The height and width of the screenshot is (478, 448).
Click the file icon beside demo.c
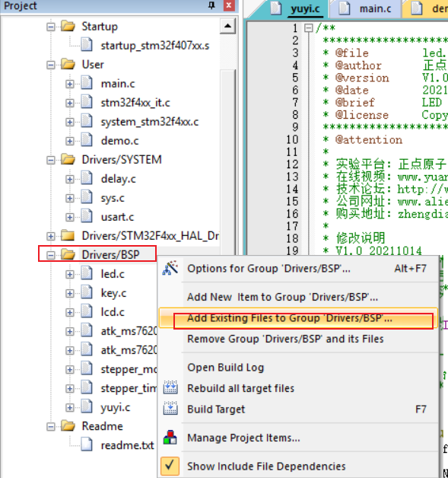click(87, 141)
